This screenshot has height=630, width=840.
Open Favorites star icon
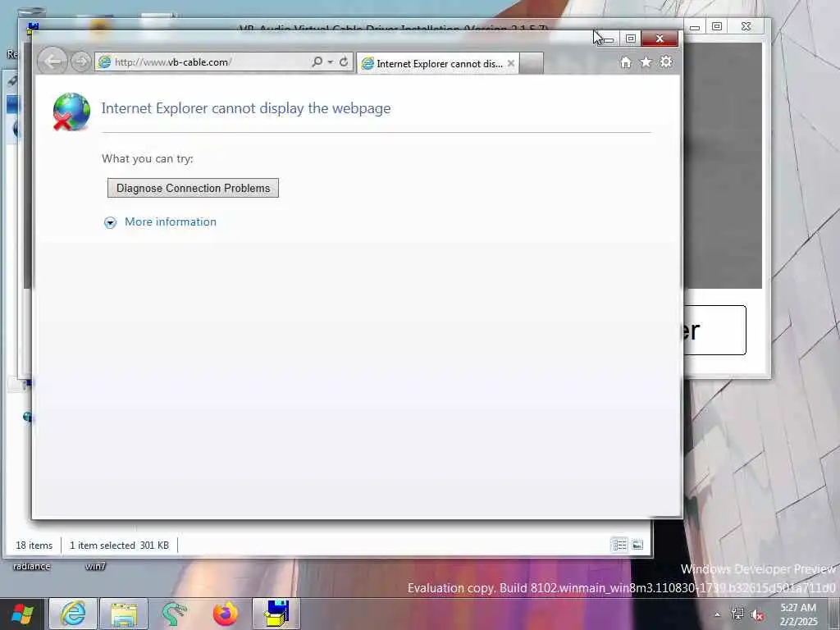(x=646, y=62)
